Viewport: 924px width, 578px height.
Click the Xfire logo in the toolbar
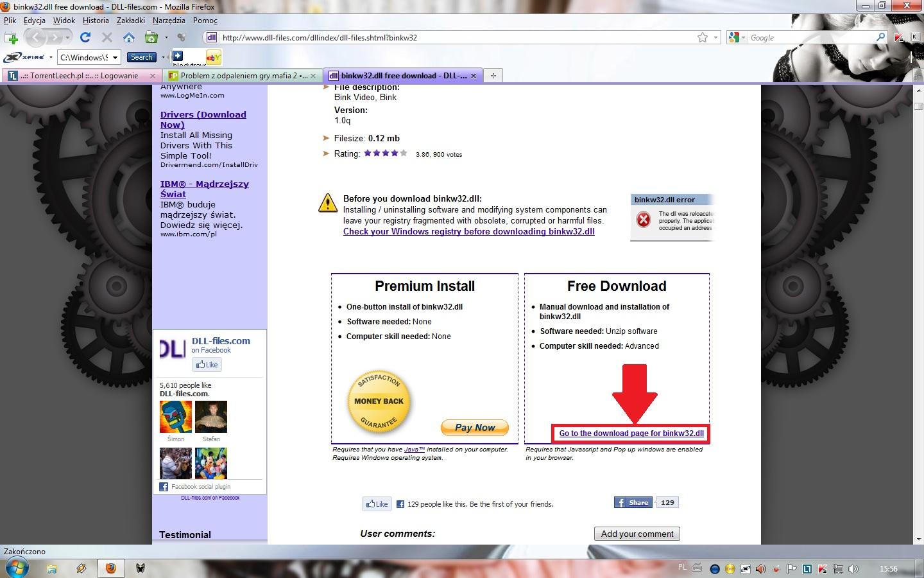(x=25, y=57)
